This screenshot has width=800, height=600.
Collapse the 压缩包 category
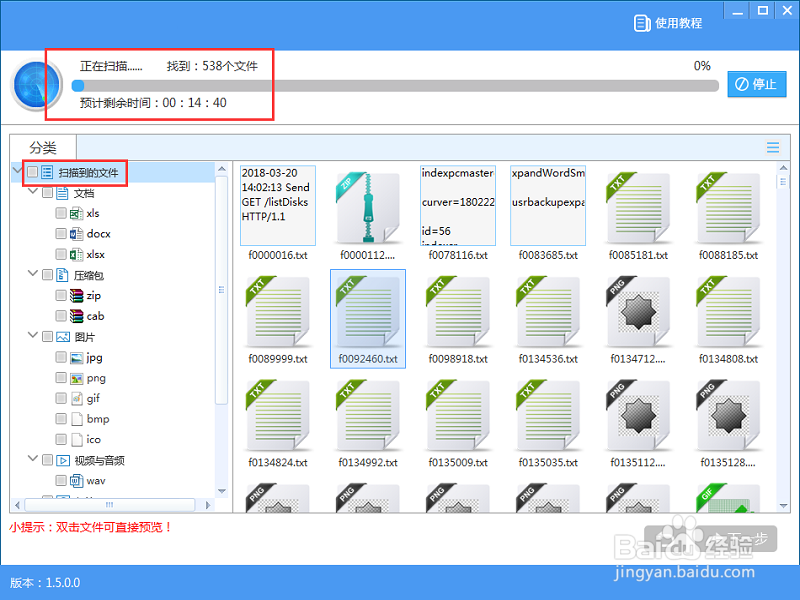point(33,273)
